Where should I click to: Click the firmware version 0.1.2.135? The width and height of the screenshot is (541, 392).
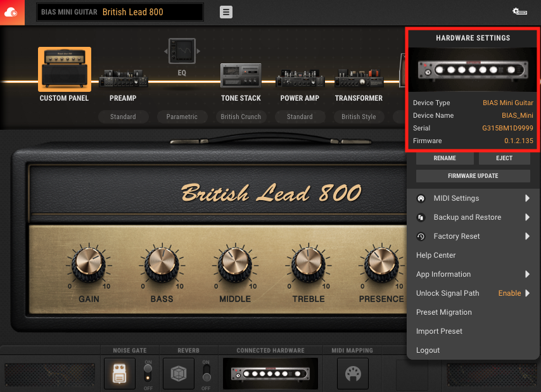(519, 141)
